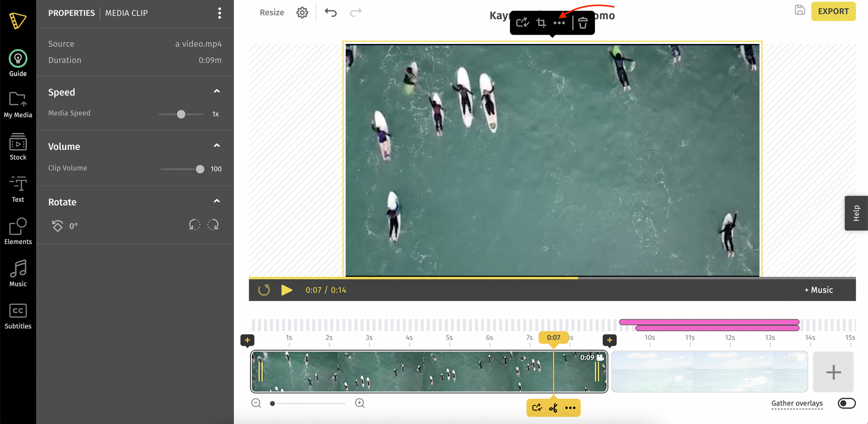
Task: Click the 0:07 playhead marker
Action: 553,338
